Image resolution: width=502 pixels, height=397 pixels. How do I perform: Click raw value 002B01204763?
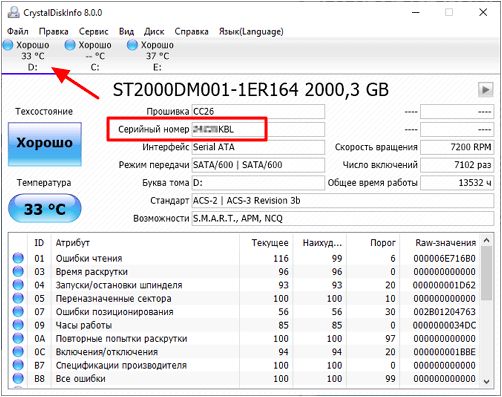(x=444, y=312)
